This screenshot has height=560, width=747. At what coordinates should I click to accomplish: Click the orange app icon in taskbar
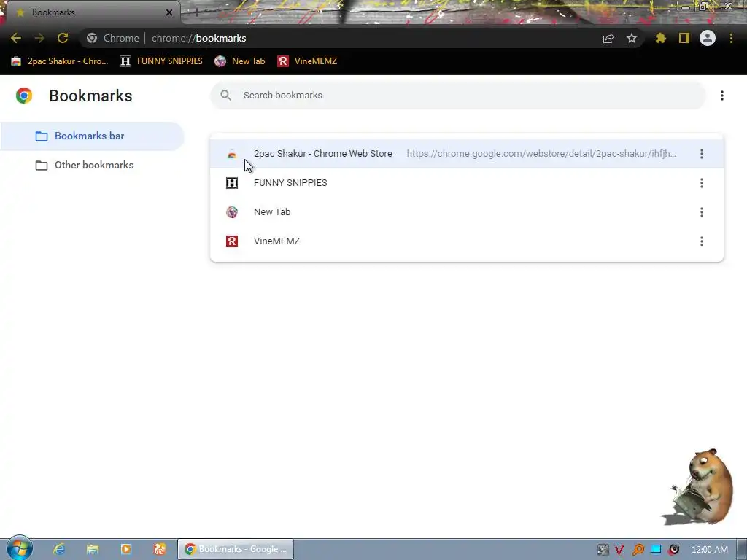point(160,549)
